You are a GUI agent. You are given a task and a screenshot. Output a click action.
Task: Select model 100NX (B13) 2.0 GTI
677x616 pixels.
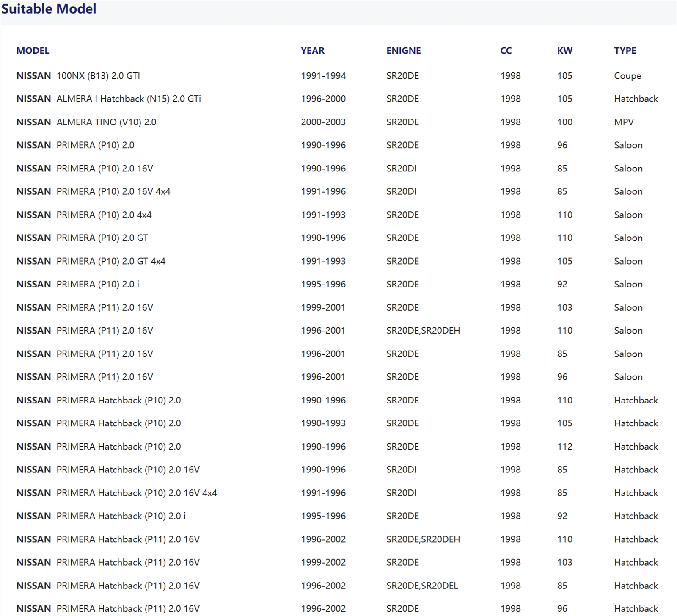98,76
